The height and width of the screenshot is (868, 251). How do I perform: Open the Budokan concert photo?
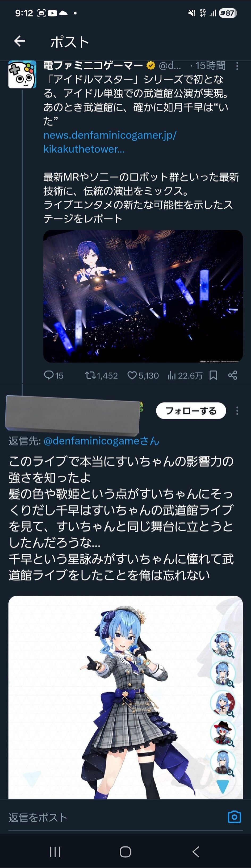pyautogui.click(x=143, y=296)
